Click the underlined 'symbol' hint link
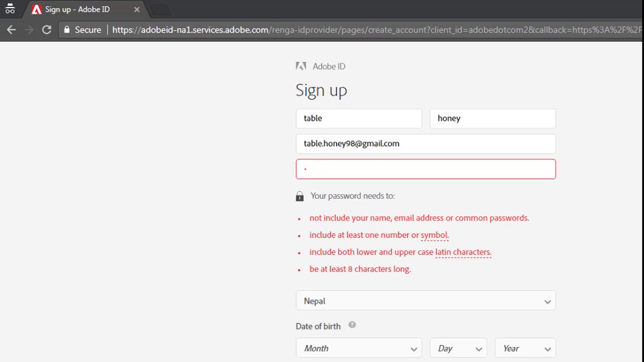This screenshot has width=644, height=362. pos(434,235)
